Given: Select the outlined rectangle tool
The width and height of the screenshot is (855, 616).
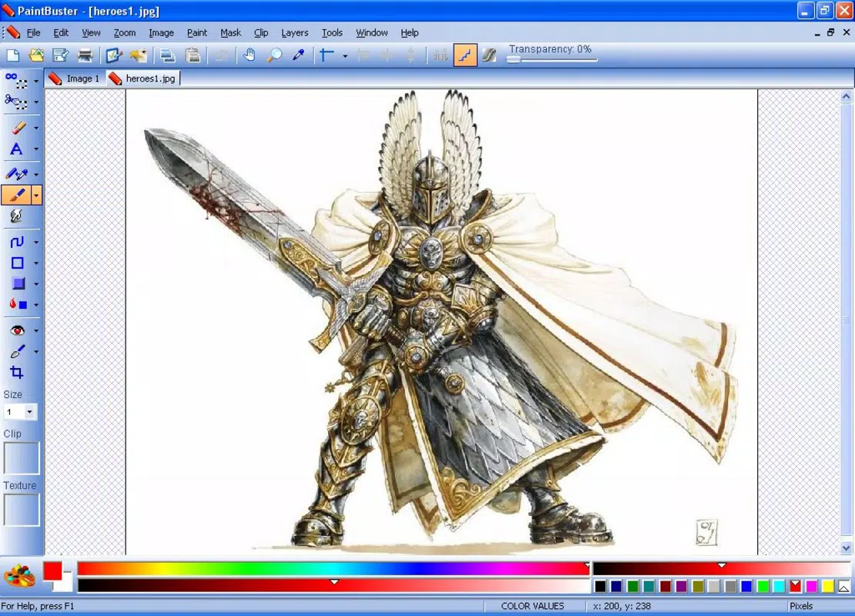Looking at the screenshot, I should point(17,263).
